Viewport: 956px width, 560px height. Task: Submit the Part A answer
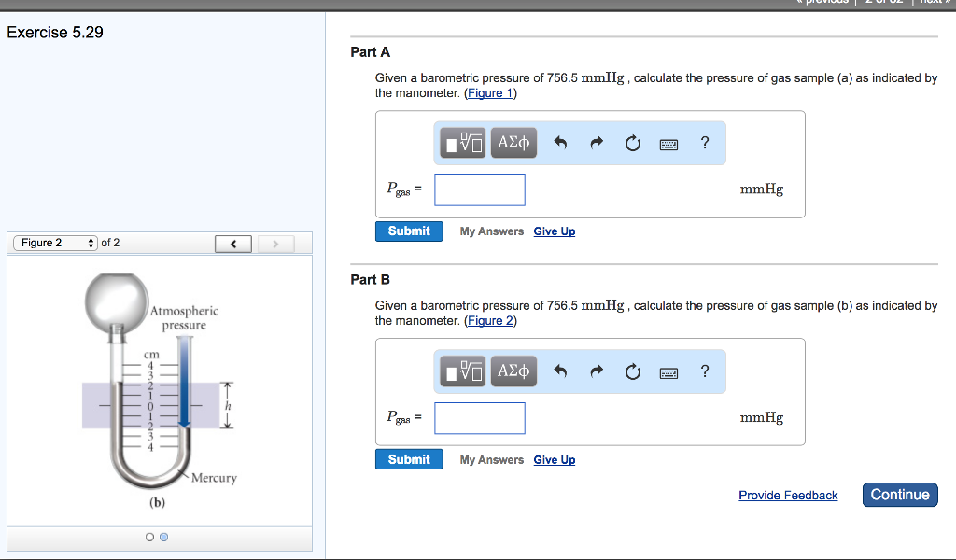(409, 231)
